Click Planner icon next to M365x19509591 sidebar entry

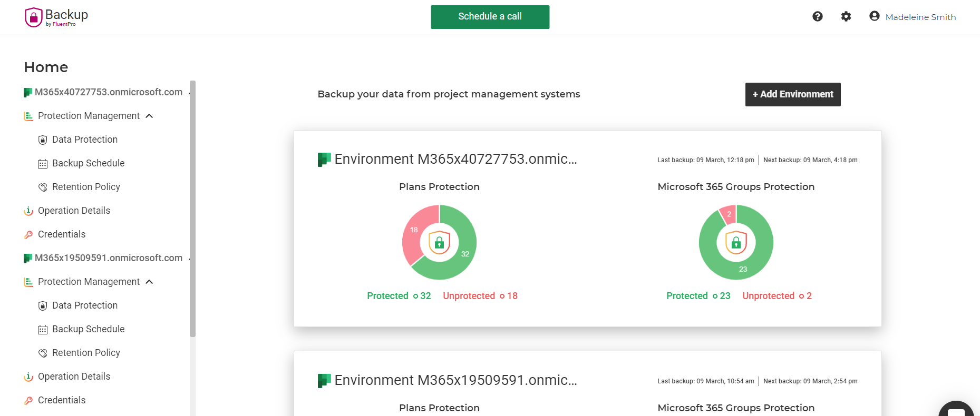pos(28,259)
